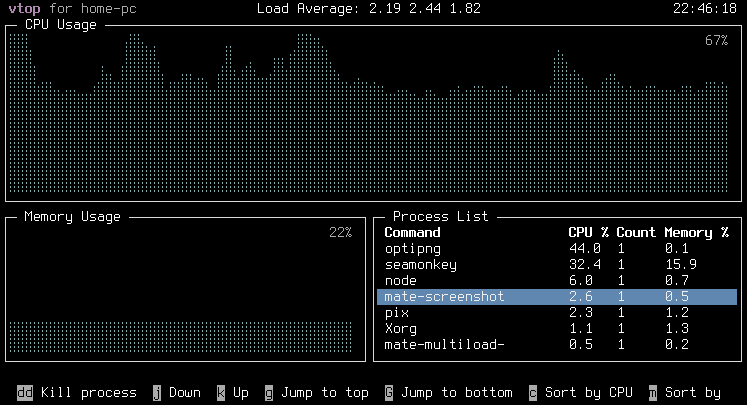Click the k Up shortcut
The height and width of the screenshot is (405, 747).
point(232,393)
